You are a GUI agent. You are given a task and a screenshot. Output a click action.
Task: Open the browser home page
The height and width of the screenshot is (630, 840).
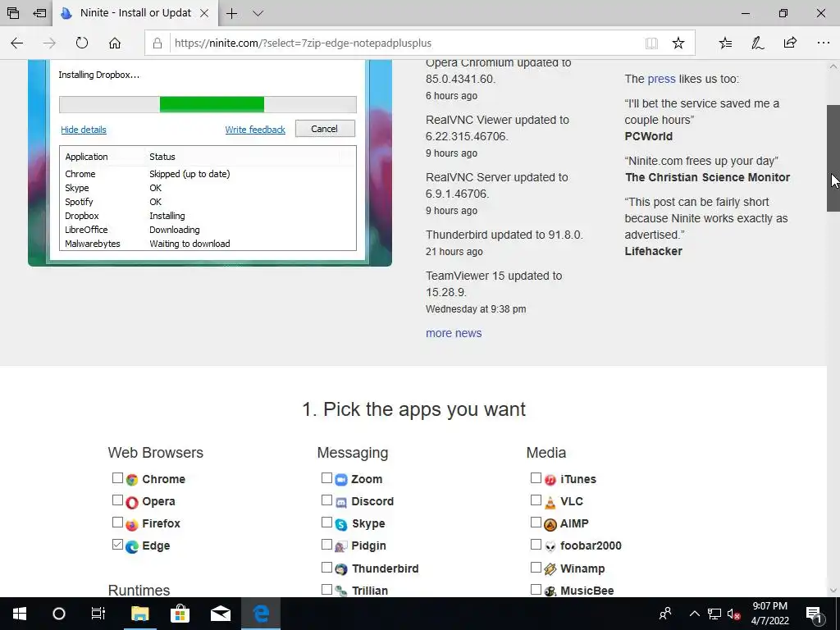115,43
